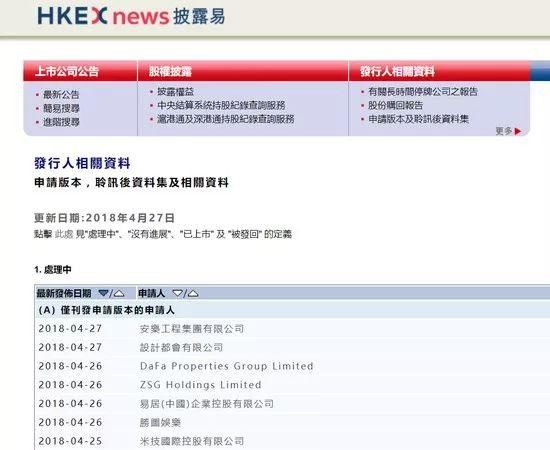Sort 最新發佈日期 descending with the down arrow
The image size is (550, 450).
pyautogui.click(x=103, y=293)
